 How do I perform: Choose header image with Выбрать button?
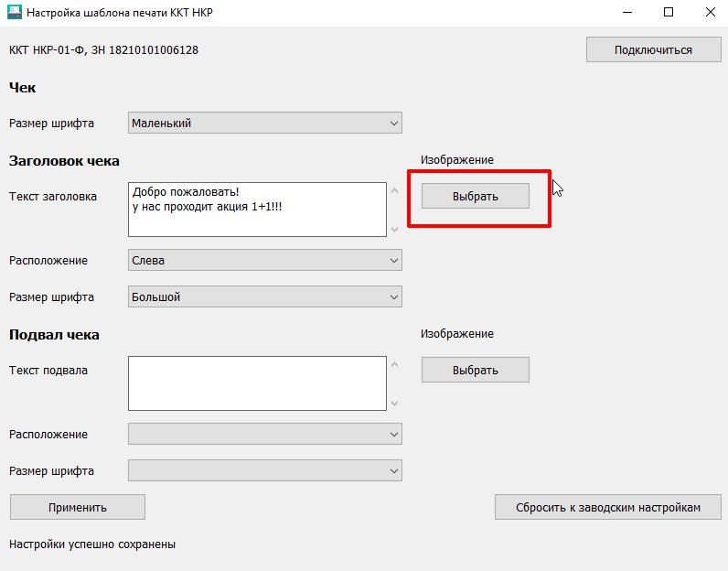click(x=475, y=196)
